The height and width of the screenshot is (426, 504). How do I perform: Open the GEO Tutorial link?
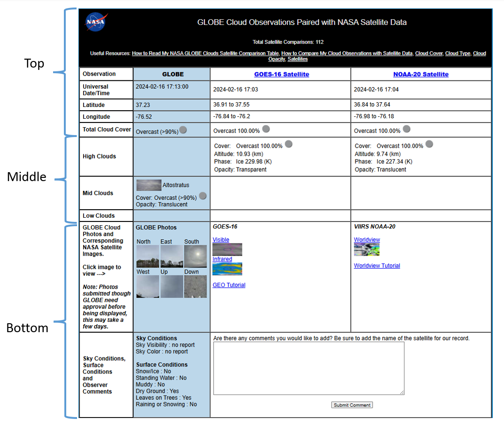point(229,285)
